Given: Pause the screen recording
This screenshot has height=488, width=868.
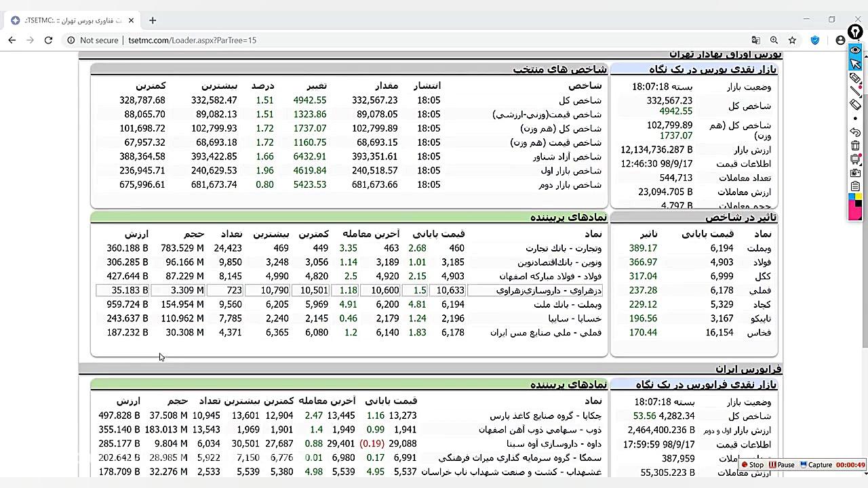Looking at the screenshot, I should coord(781,465).
